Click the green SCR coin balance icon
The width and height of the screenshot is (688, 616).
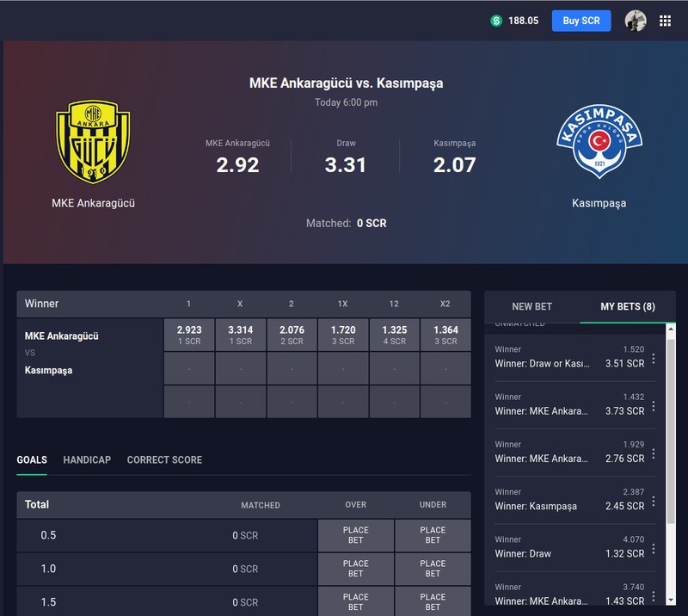coord(496,21)
